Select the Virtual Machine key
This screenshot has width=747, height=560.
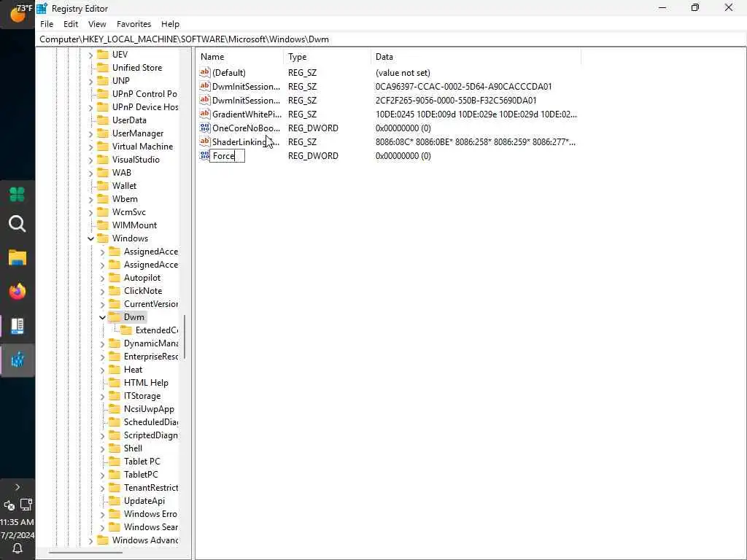click(x=142, y=146)
